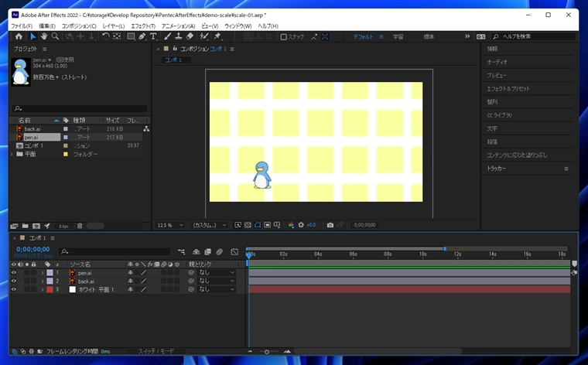Screen dimensions: 588x365
Task: Take a snapshot with camera icon
Action: click(x=330, y=225)
